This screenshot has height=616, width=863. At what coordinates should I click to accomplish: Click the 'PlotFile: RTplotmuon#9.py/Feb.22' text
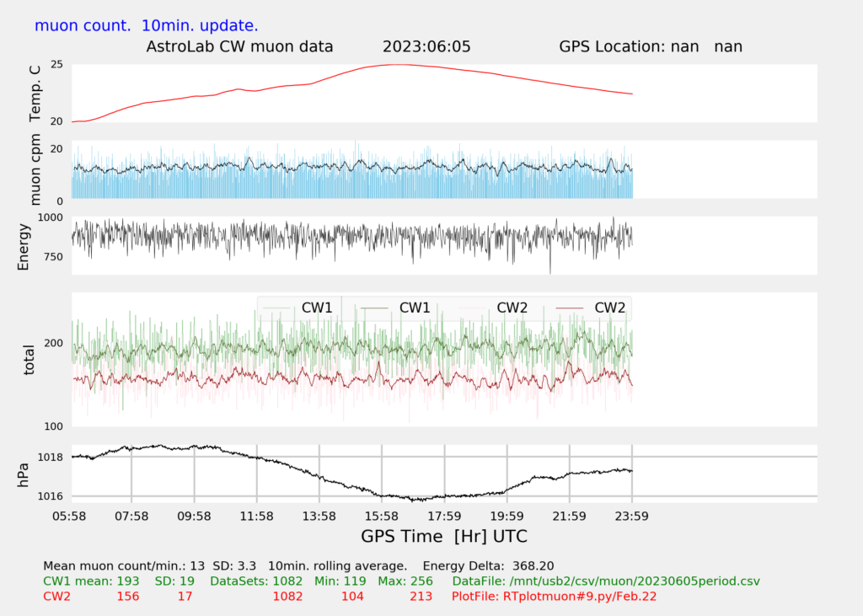(x=555, y=597)
